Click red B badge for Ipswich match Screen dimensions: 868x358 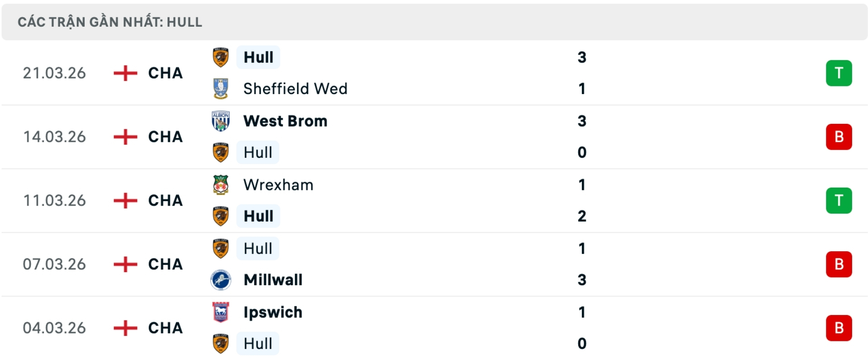[839, 328]
